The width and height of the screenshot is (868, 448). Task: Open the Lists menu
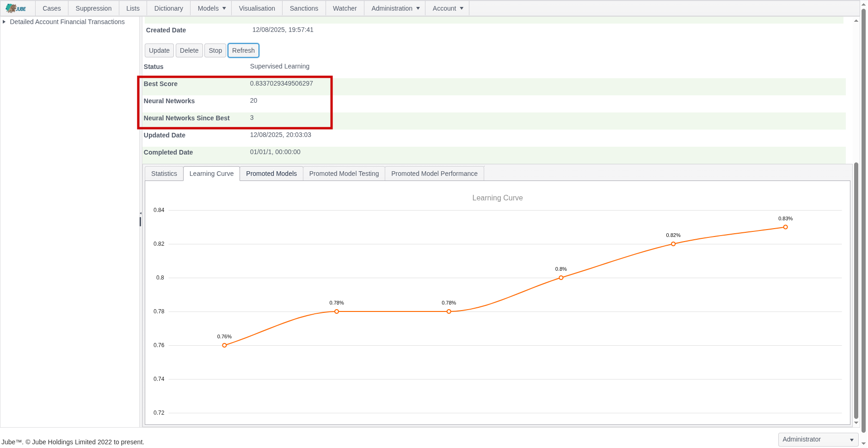pyautogui.click(x=133, y=8)
